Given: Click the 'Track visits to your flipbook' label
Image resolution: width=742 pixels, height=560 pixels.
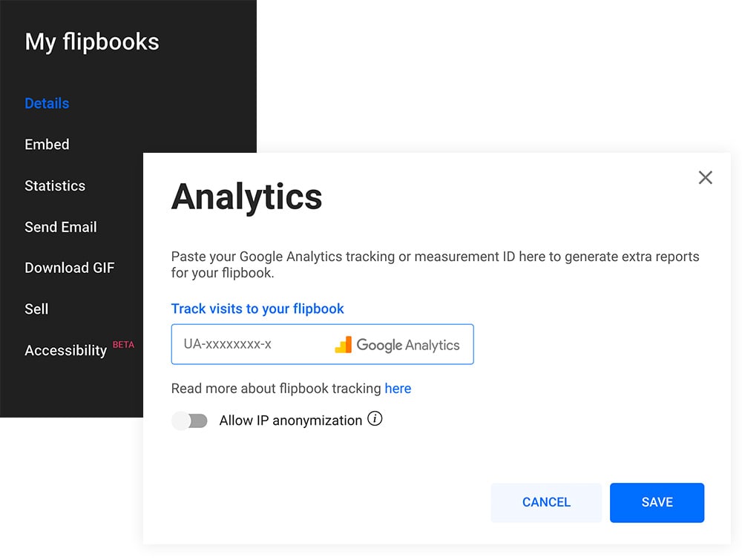Looking at the screenshot, I should click(257, 309).
